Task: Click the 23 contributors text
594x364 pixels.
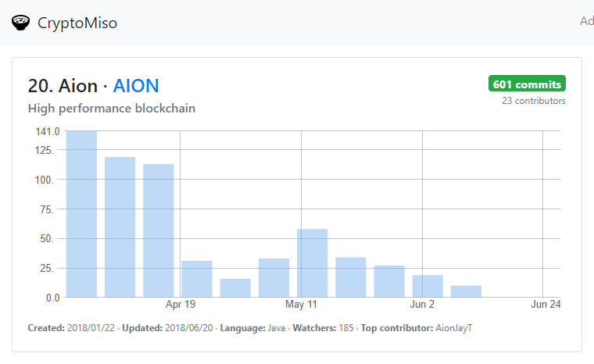Action: [x=534, y=101]
